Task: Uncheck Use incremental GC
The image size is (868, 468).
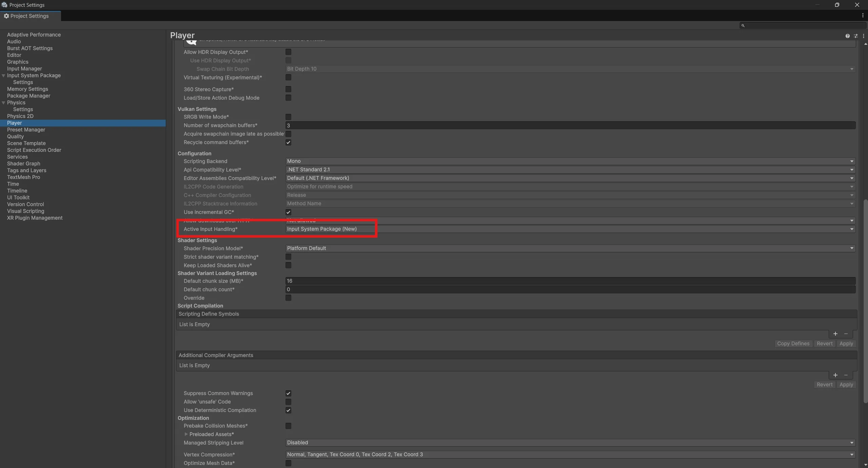Action: 288,212
